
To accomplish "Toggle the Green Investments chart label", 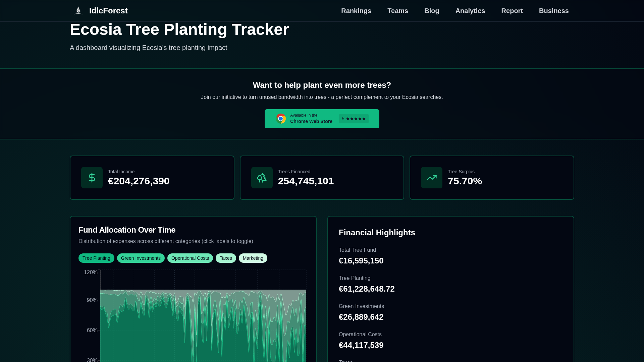I will [x=141, y=258].
